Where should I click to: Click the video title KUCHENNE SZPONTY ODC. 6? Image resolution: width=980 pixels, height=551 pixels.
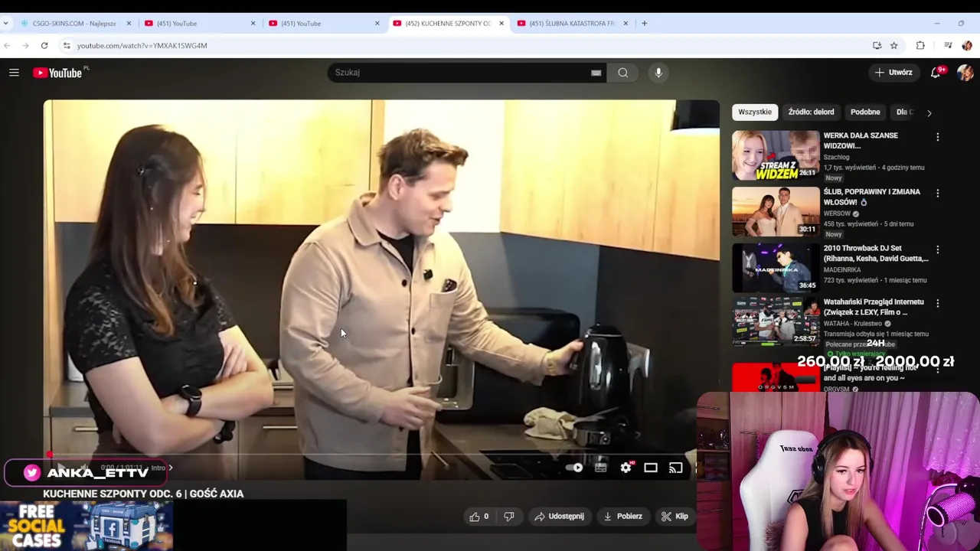coord(143,494)
